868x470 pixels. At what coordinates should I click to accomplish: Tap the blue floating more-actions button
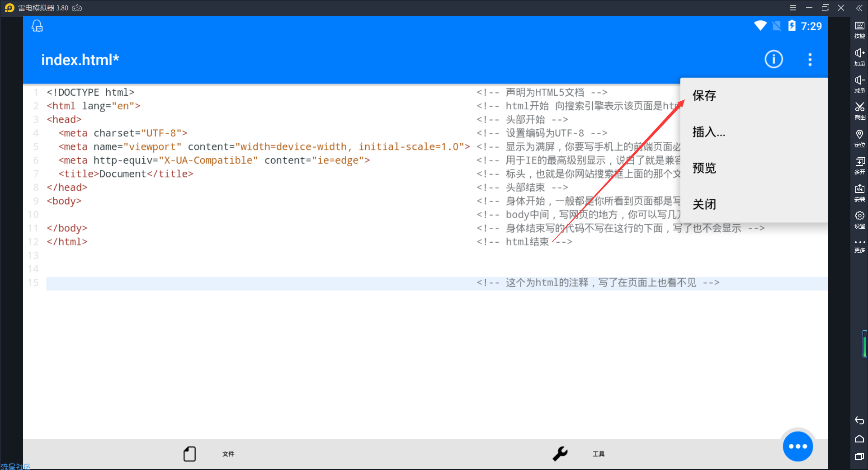798,446
